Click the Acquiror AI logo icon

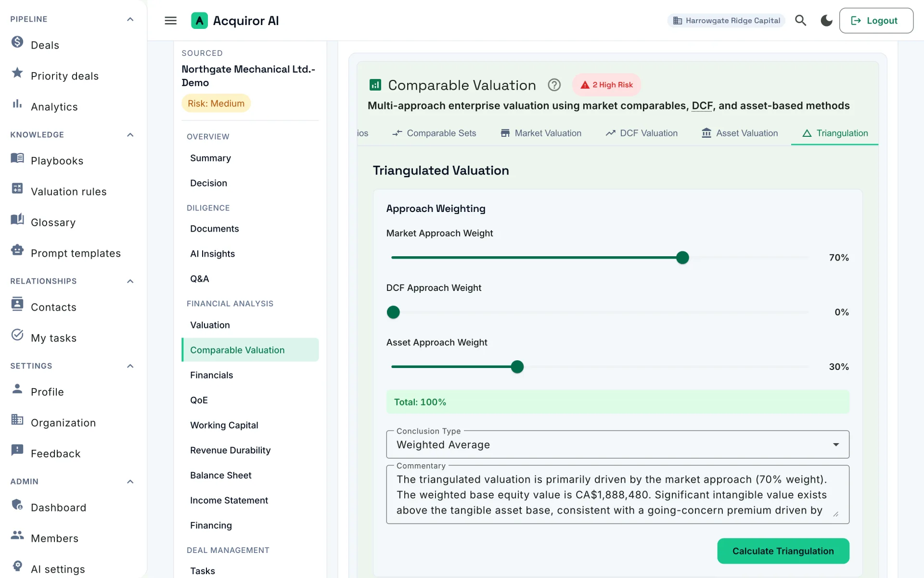coord(199,21)
